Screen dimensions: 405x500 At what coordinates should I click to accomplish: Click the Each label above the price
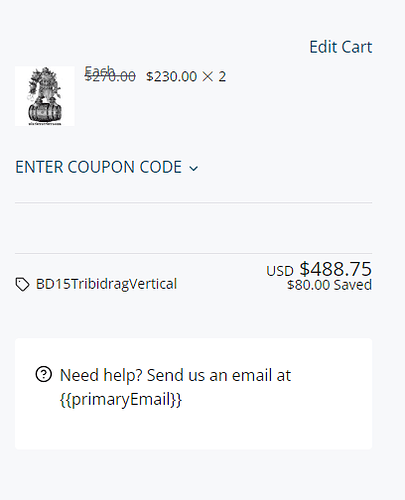coord(99,69)
